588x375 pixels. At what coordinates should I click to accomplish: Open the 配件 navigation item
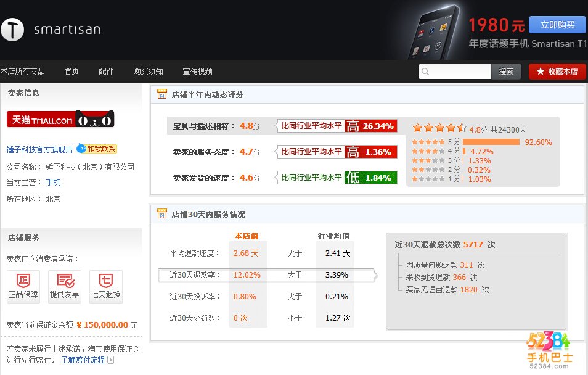[106, 72]
